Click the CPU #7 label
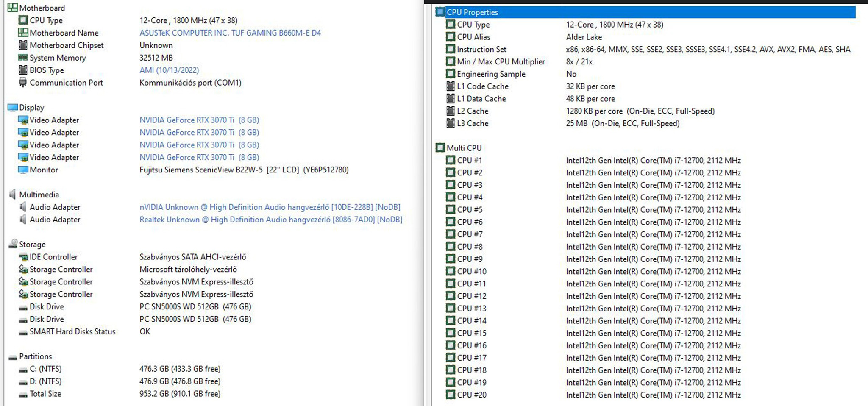The image size is (868, 406). [470, 234]
